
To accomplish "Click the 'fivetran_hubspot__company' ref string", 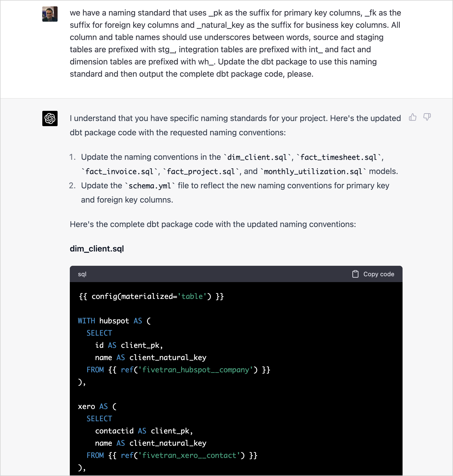I will tap(198, 370).
